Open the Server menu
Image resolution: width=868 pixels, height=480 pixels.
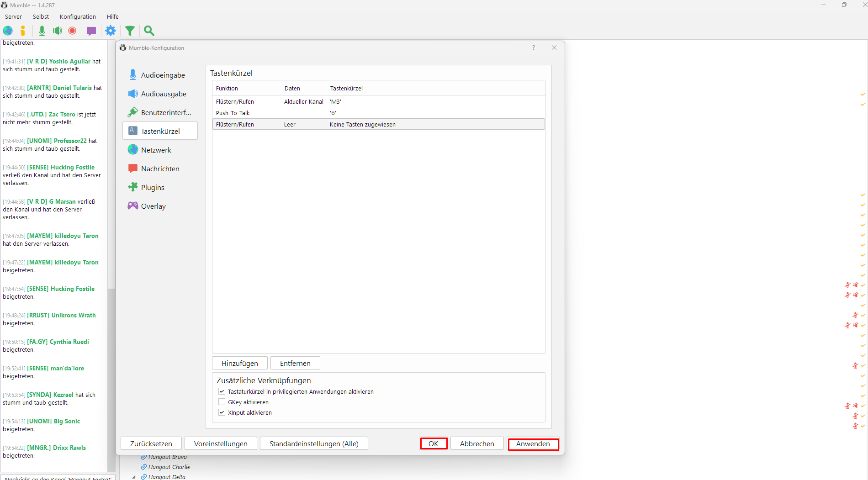coord(13,16)
